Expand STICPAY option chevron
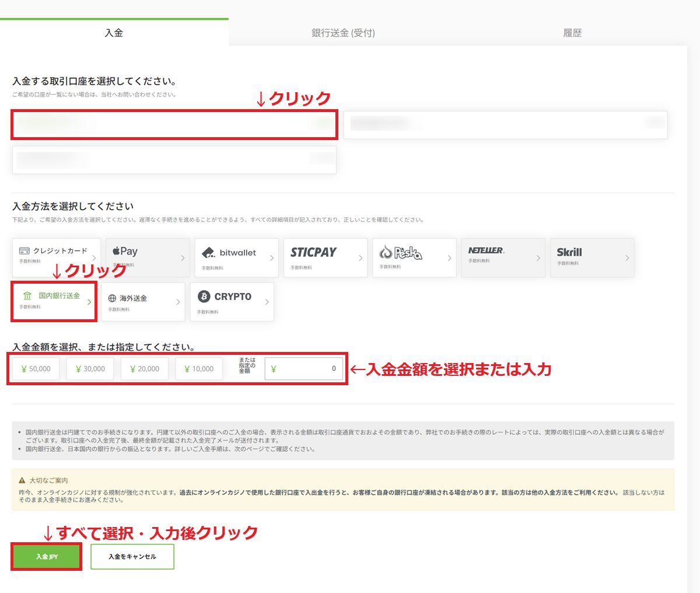700x593 pixels. pyautogui.click(x=360, y=257)
